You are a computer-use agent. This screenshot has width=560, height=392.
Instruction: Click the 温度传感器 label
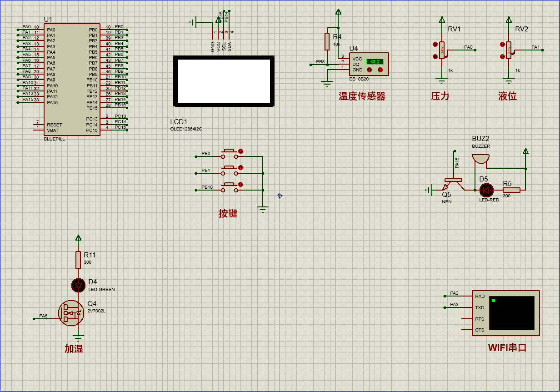(362, 96)
